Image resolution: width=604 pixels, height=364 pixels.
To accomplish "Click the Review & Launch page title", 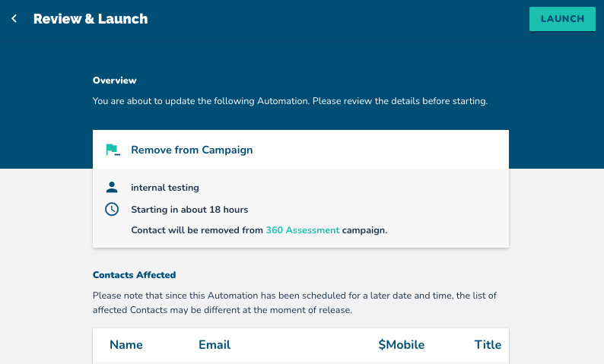I will (x=91, y=18).
